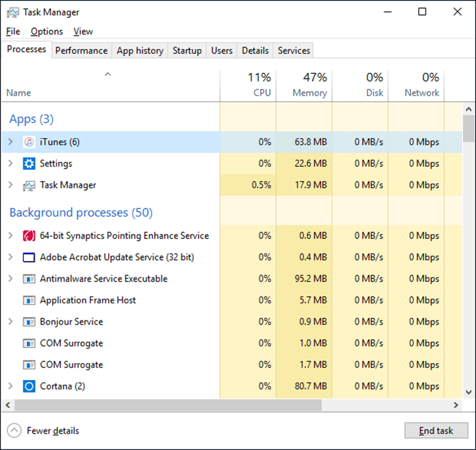The width and height of the screenshot is (476, 450).
Task: Expand the iTunes (6) process group
Action: (x=11, y=142)
